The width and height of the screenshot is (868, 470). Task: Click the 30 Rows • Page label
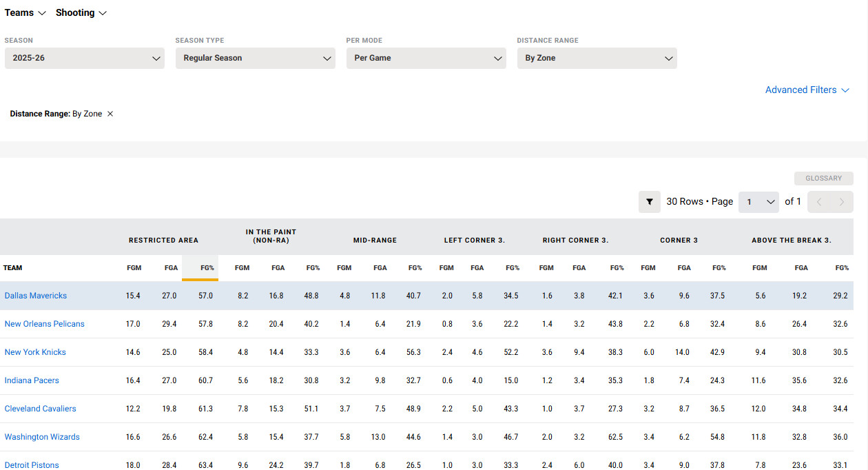click(699, 202)
